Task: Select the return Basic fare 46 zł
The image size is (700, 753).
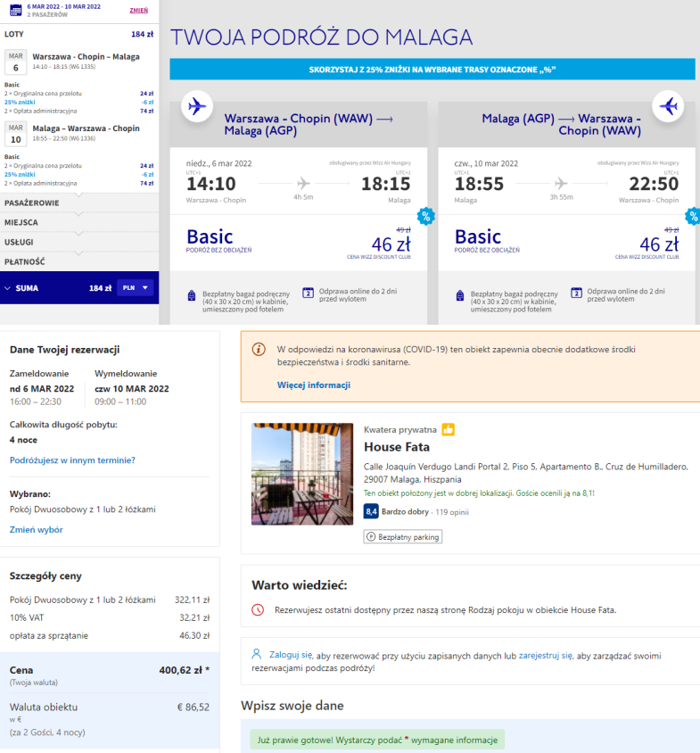Action: 566,243
